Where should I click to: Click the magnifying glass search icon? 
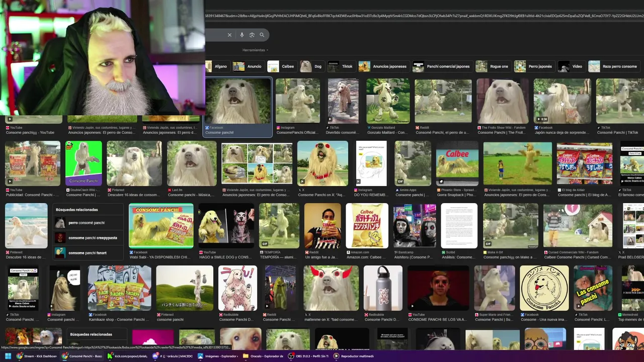[262, 35]
